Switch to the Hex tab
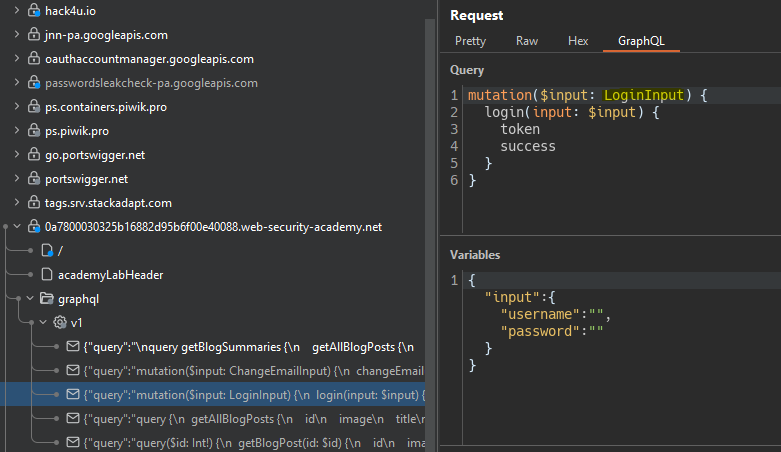The height and width of the screenshot is (452, 781). 578,41
